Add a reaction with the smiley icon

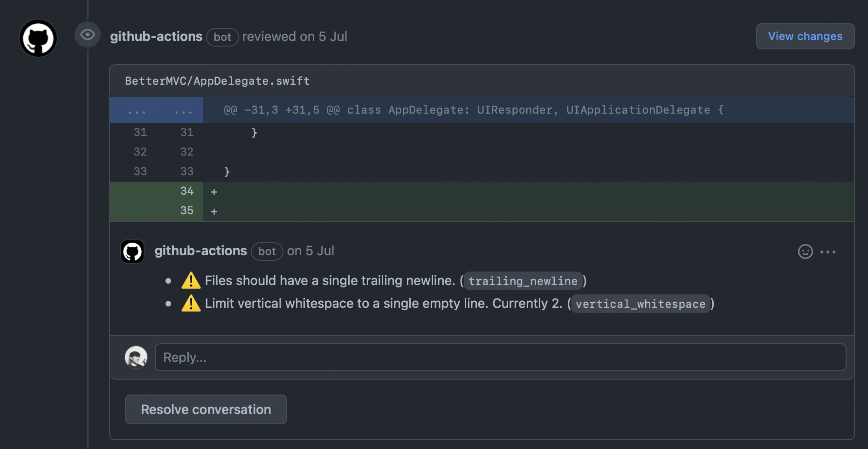pyautogui.click(x=805, y=252)
